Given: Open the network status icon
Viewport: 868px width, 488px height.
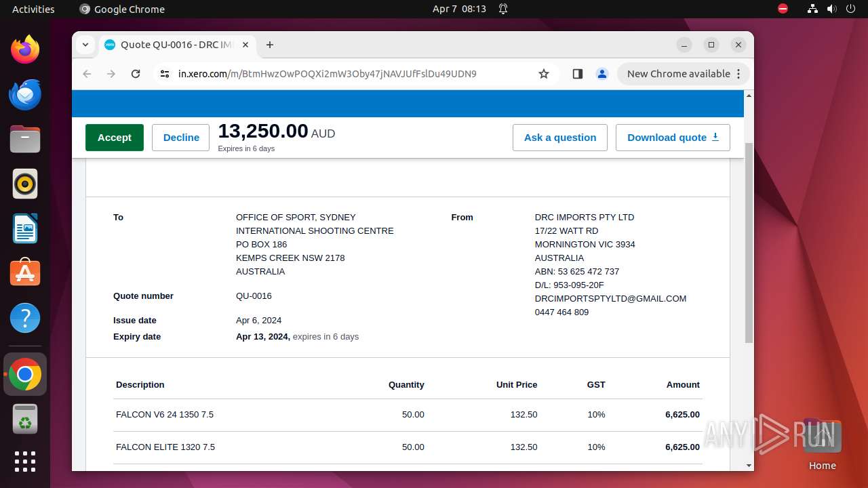Looking at the screenshot, I should (x=812, y=9).
